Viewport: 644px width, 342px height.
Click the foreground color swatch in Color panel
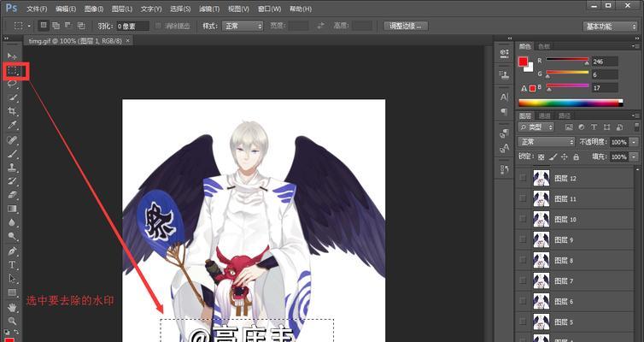click(524, 62)
